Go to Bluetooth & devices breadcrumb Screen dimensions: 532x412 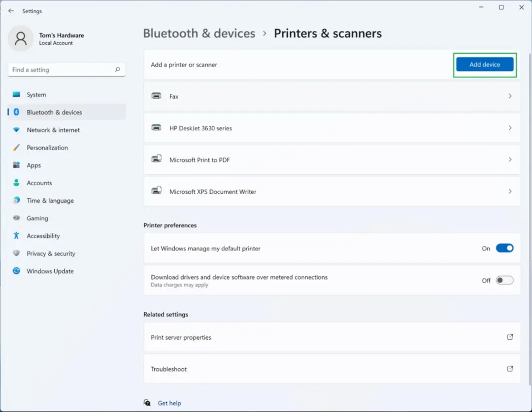tap(199, 33)
